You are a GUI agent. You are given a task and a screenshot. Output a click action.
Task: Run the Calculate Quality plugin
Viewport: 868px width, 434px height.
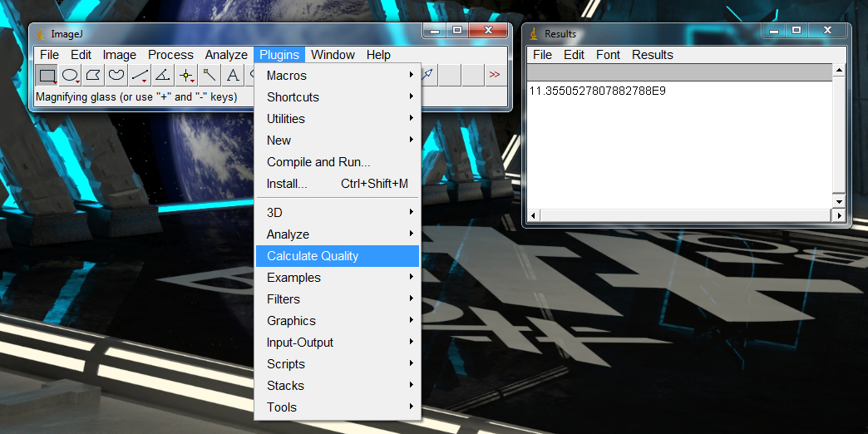click(313, 256)
